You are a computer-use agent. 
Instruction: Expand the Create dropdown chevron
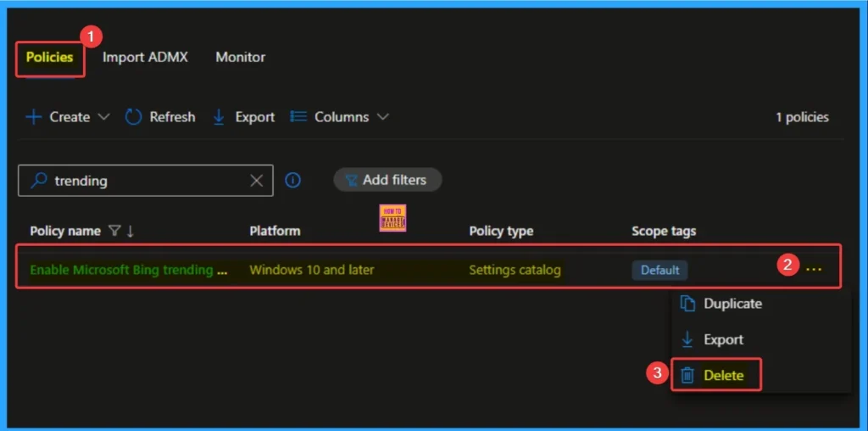coord(103,117)
